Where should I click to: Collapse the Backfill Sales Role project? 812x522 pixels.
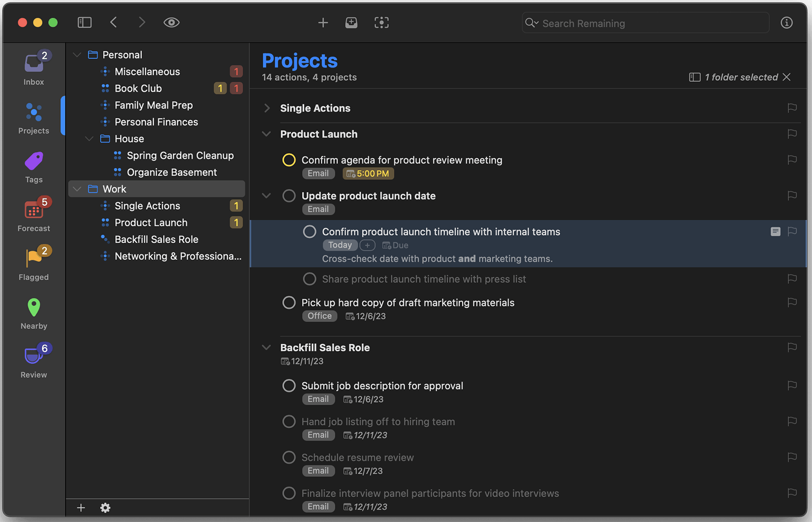266,348
